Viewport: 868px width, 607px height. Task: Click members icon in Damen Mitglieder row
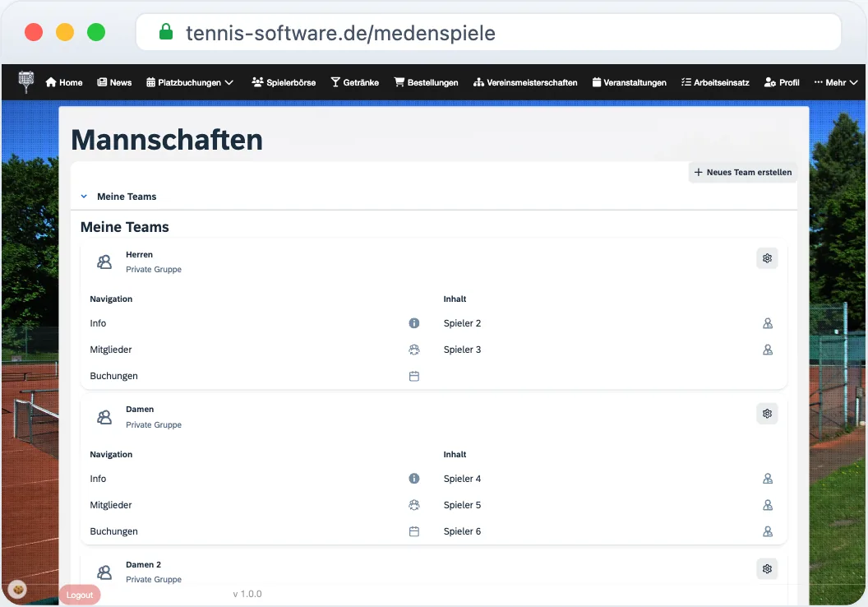click(x=414, y=505)
